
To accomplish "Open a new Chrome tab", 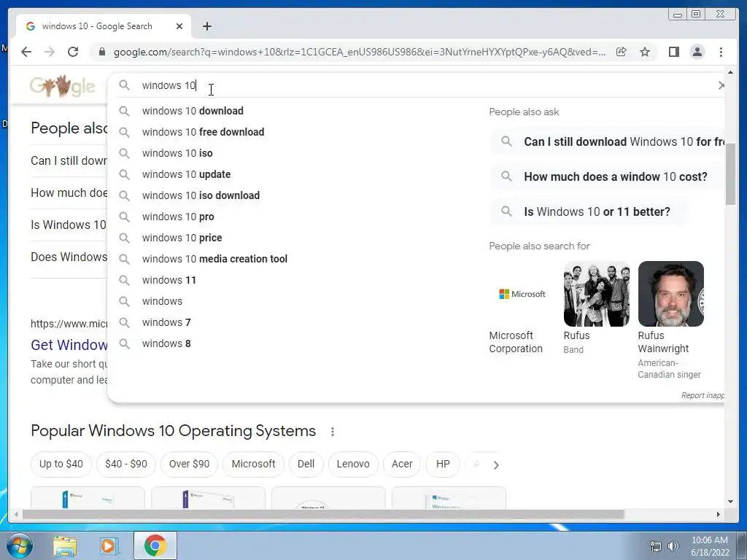I will click(x=206, y=27).
